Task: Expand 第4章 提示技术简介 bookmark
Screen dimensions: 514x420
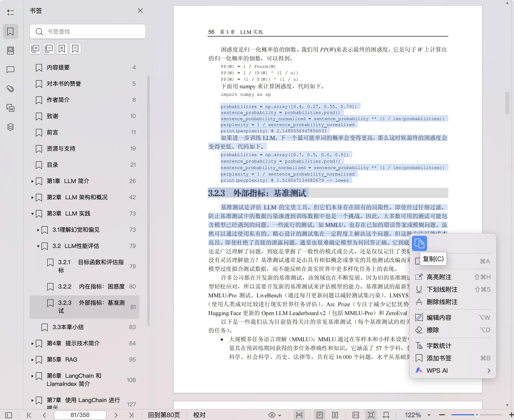Action: point(32,343)
